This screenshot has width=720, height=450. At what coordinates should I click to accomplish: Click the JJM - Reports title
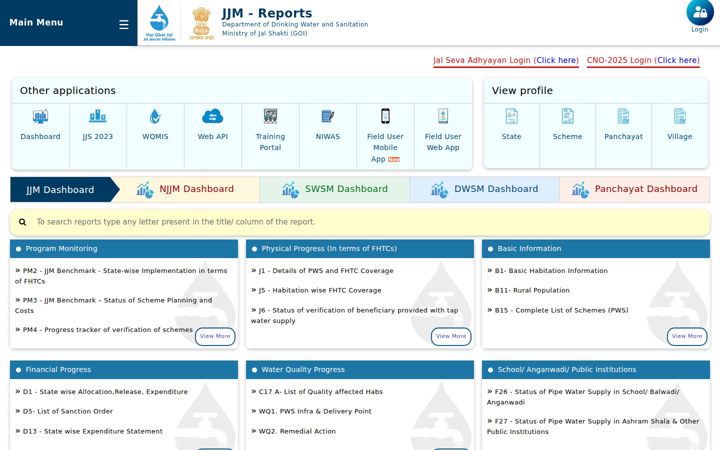click(x=267, y=13)
